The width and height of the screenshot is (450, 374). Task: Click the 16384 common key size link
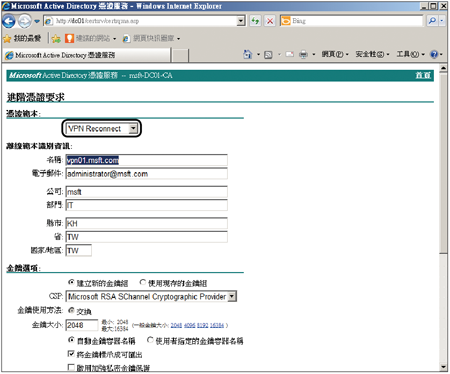point(217,325)
